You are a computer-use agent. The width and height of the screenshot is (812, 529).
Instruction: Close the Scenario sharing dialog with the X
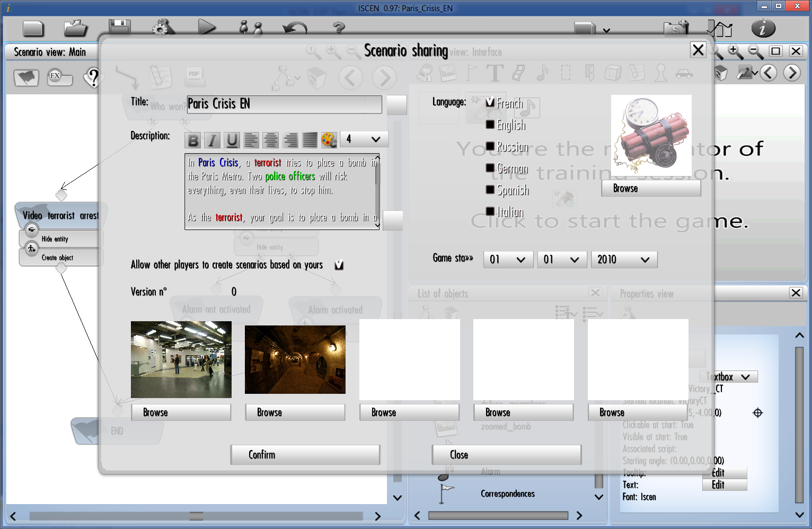(699, 50)
